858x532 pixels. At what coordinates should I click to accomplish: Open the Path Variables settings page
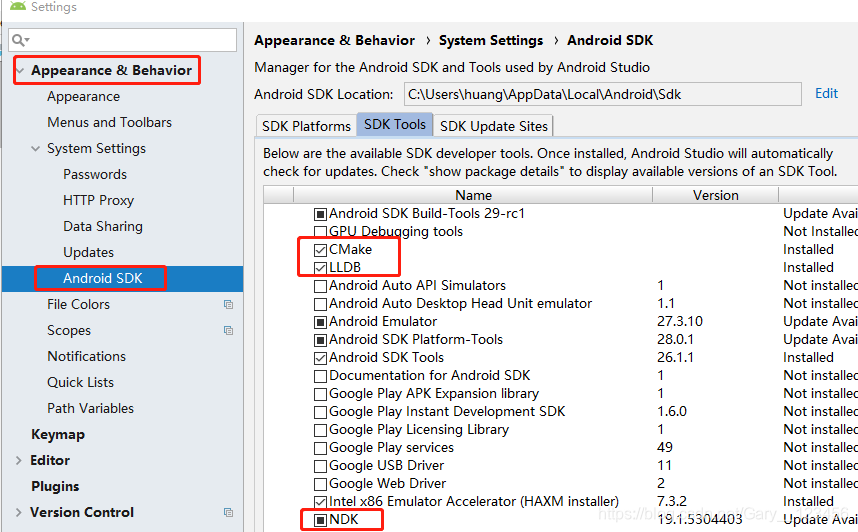click(90, 408)
